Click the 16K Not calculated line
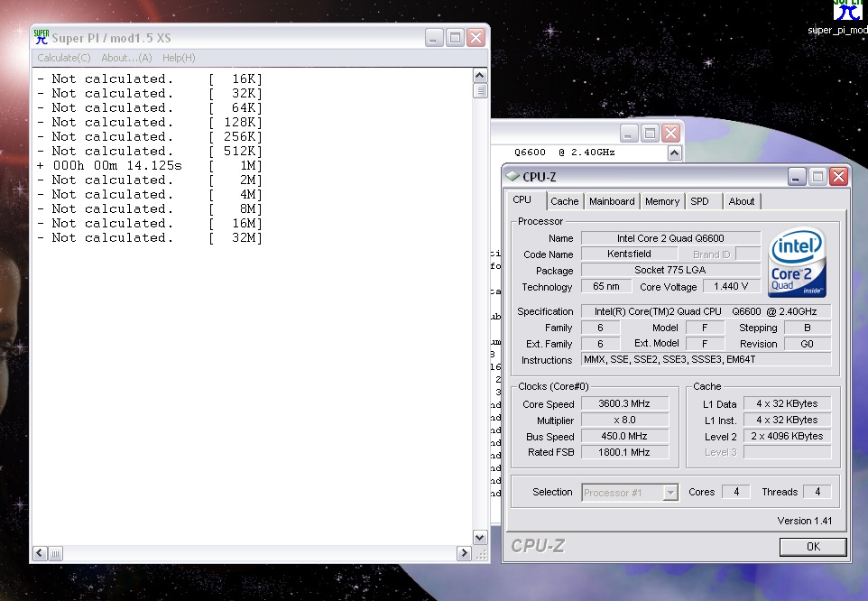 point(150,79)
